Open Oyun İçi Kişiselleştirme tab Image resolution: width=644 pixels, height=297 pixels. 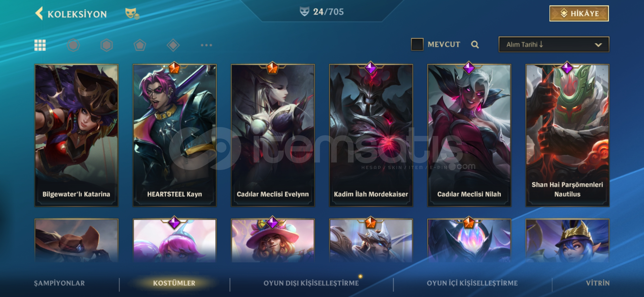[472, 283]
